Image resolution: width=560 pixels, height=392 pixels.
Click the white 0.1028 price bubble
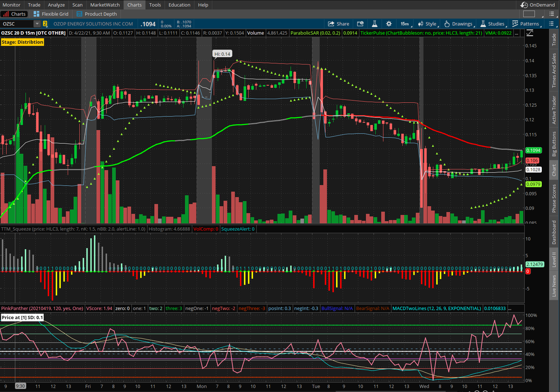tap(533, 170)
